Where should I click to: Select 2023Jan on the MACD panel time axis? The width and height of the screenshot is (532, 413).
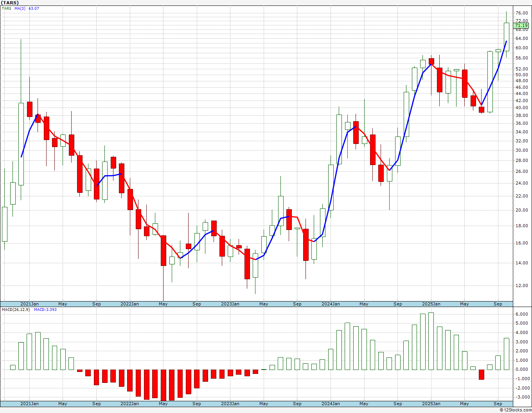click(x=230, y=404)
